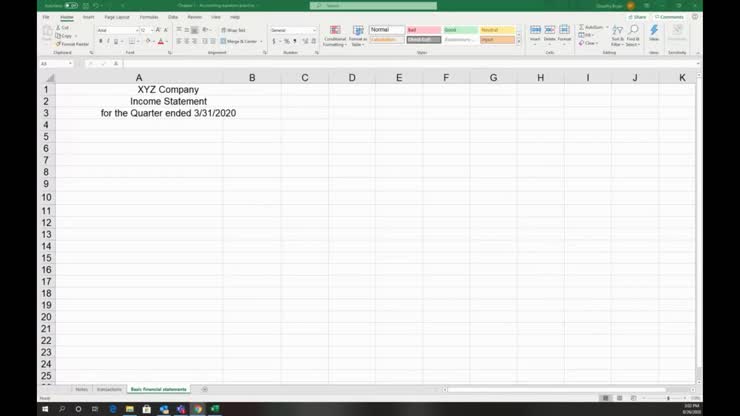Screen dimensions: 740x416
Task: Open Conditional Formatting menu
Action: 334,36
